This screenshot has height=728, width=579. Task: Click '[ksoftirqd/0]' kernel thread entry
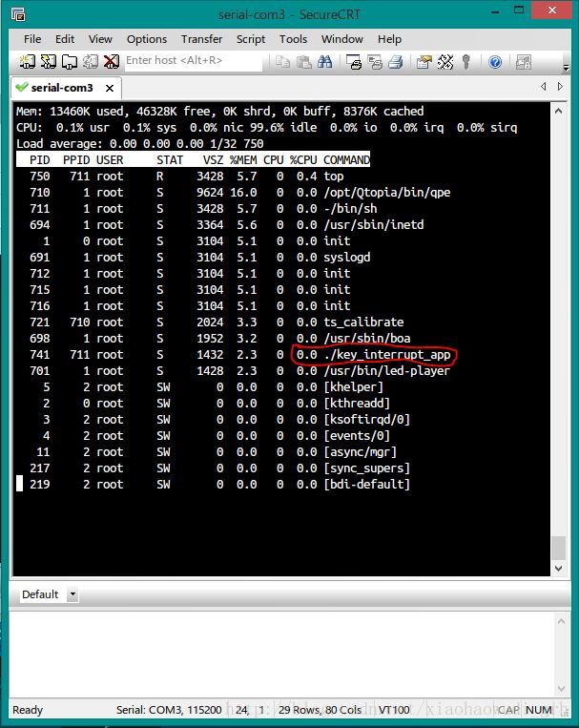point(367,420)
